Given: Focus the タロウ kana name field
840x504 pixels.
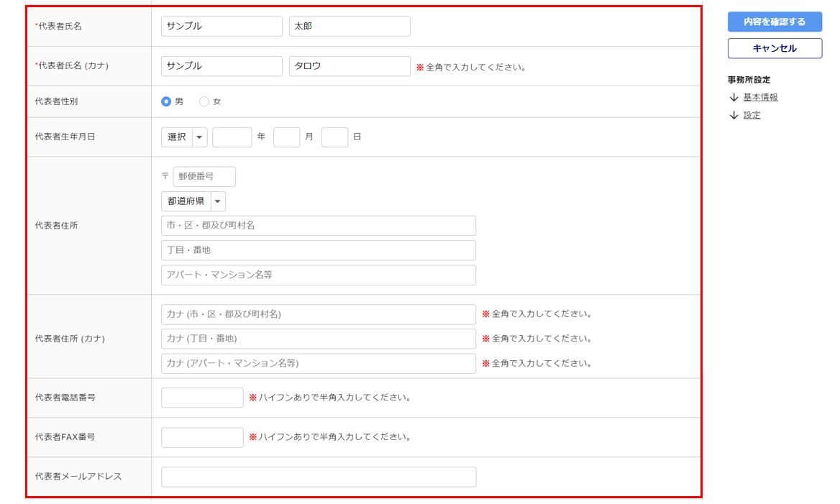Looking at the screenshot, I should 350,66.
